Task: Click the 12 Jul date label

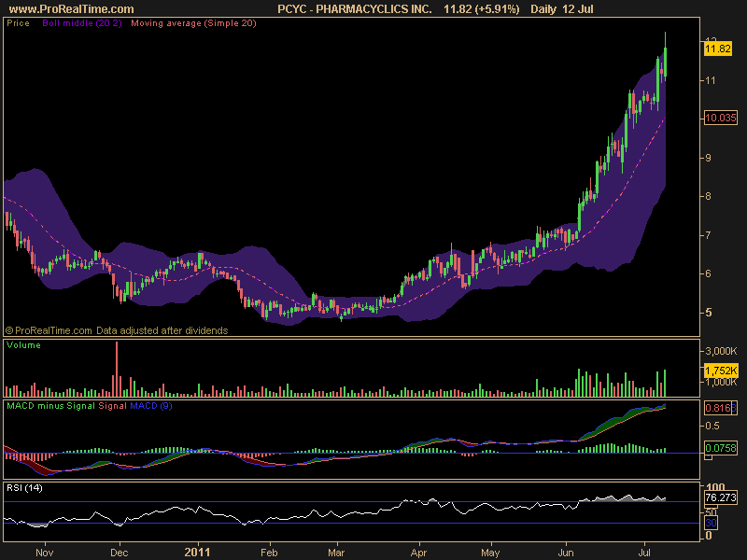Action: 578,9
